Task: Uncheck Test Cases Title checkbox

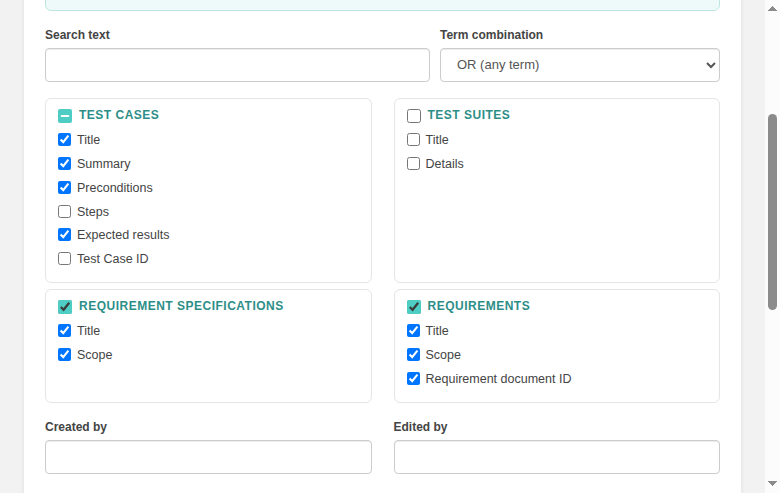Action: pos(65,139)
